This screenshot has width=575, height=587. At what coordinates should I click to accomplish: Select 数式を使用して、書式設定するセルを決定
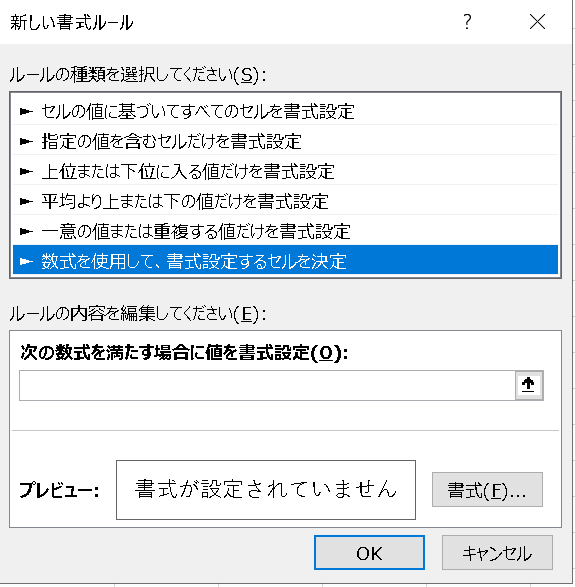(x=285, y=261)
